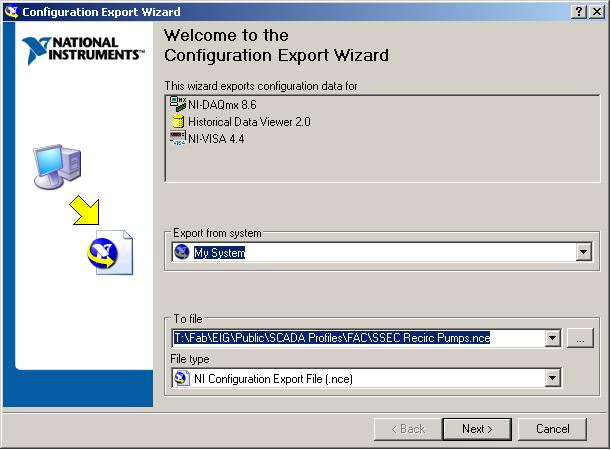The height and width of the screenshot is (450, 611).
Task: Click the computer system illustration icon
Action: tap(57, 167)
